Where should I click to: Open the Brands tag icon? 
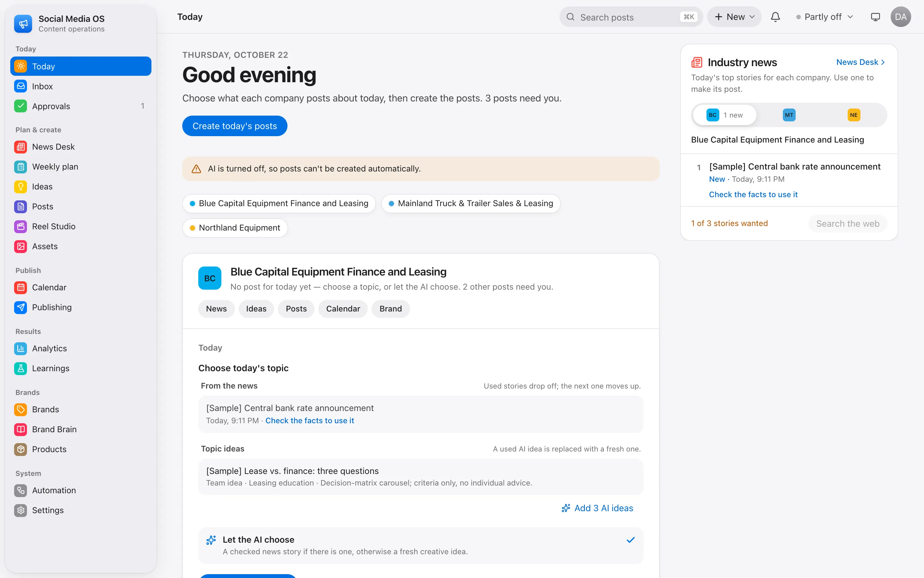tap(21, 409)
